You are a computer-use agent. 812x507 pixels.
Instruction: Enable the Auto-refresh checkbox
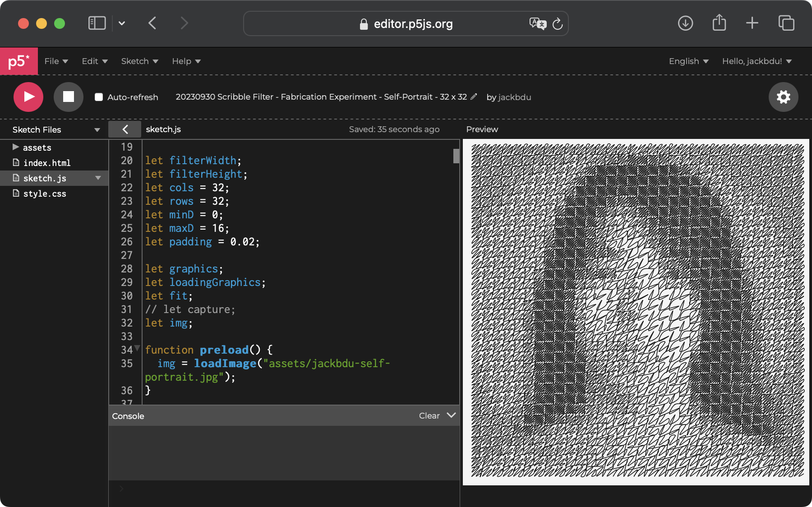(x=99, y=97)
